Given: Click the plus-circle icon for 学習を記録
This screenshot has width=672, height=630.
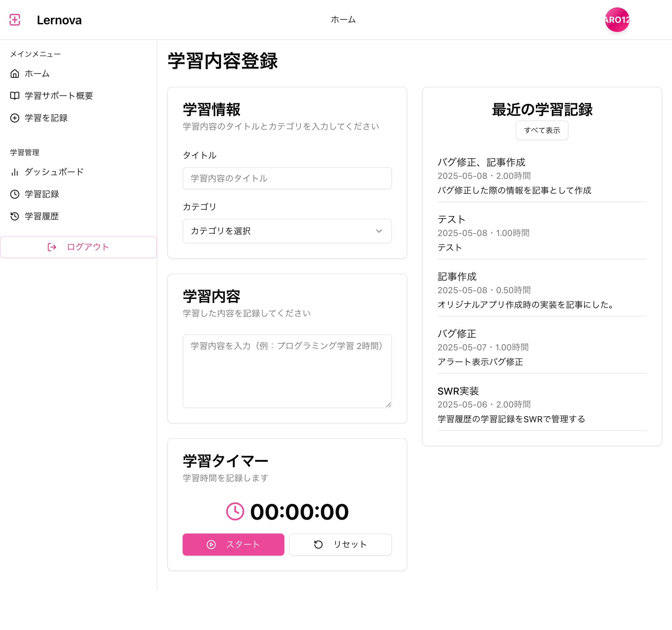Looking at the screenshot, I should [14, 118].
